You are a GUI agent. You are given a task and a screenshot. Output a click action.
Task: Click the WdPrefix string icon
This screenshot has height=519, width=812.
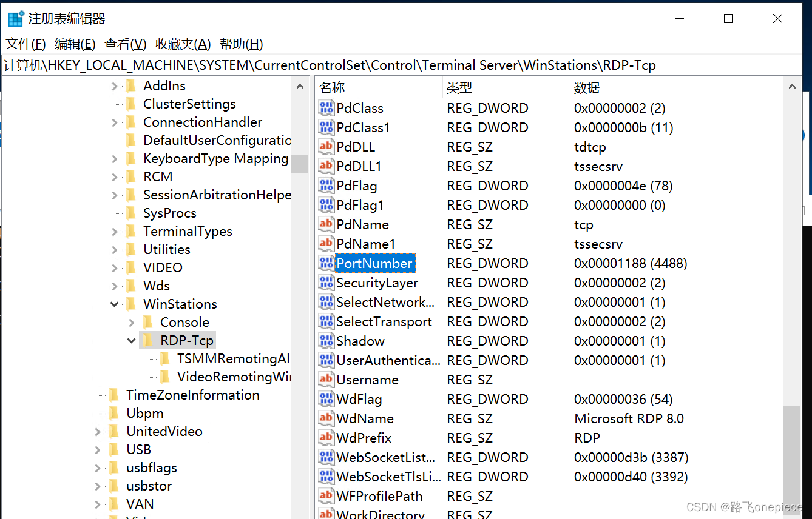point(326,438)
